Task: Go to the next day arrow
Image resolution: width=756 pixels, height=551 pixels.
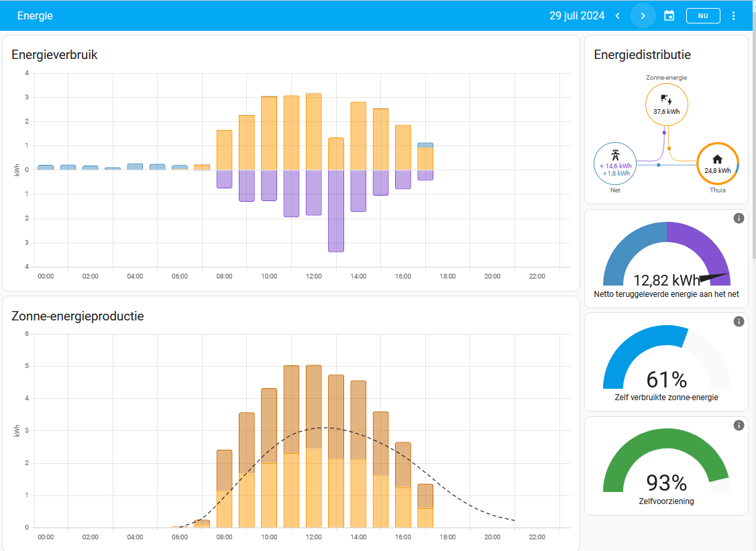Action: pyautogui.click(x=643, y=15)
